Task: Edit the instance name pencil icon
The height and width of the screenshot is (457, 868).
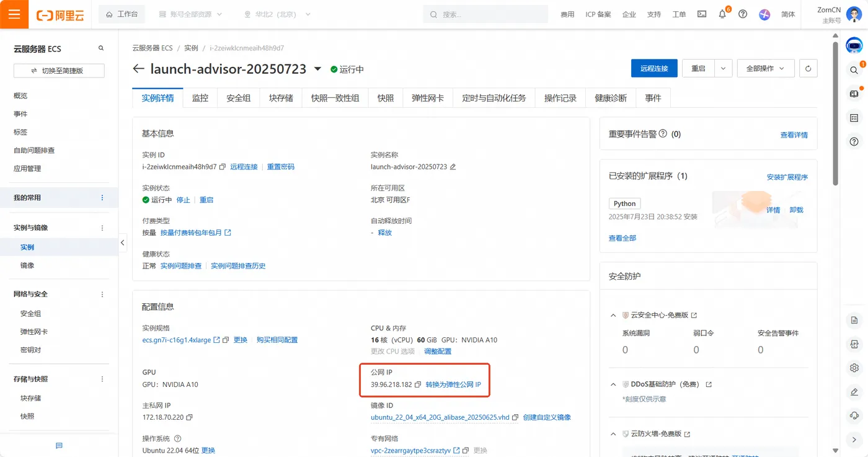Action: (453, 167)
